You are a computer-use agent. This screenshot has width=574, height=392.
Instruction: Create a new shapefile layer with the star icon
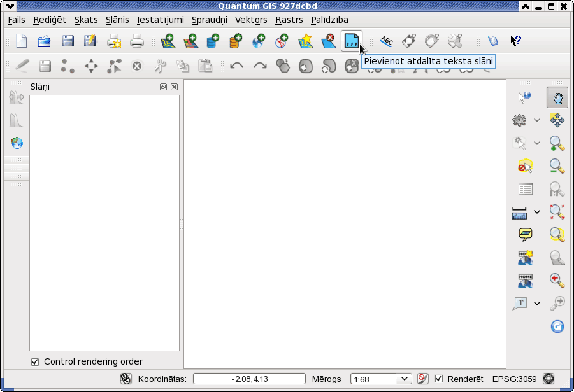[x=305, y=41]
